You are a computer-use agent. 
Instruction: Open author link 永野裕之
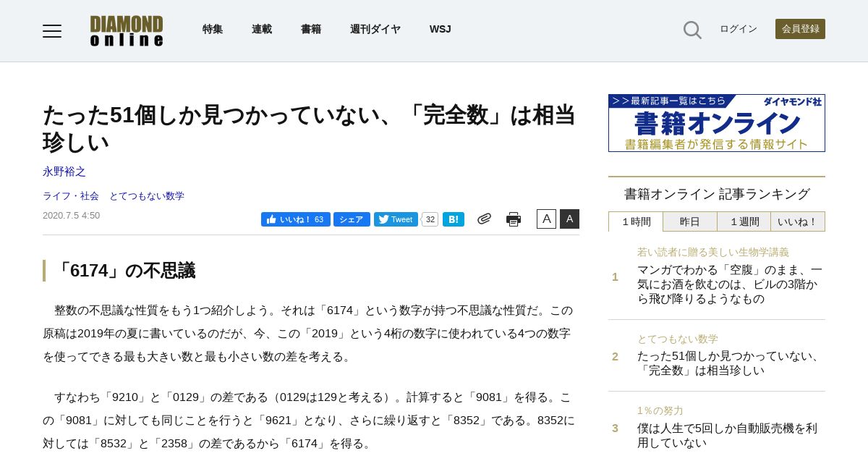[x=64, y=172]
